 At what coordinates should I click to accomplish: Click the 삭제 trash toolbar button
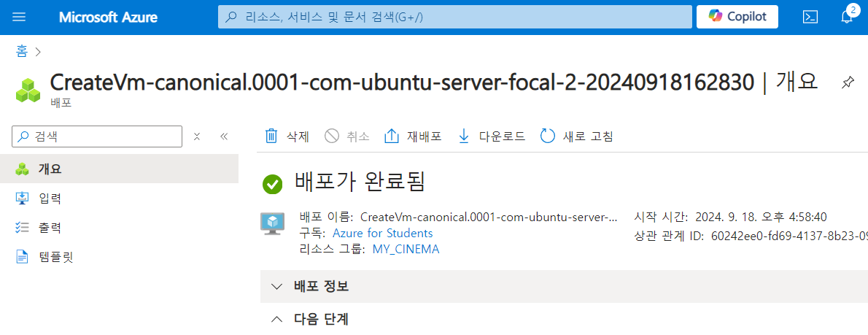287,136
